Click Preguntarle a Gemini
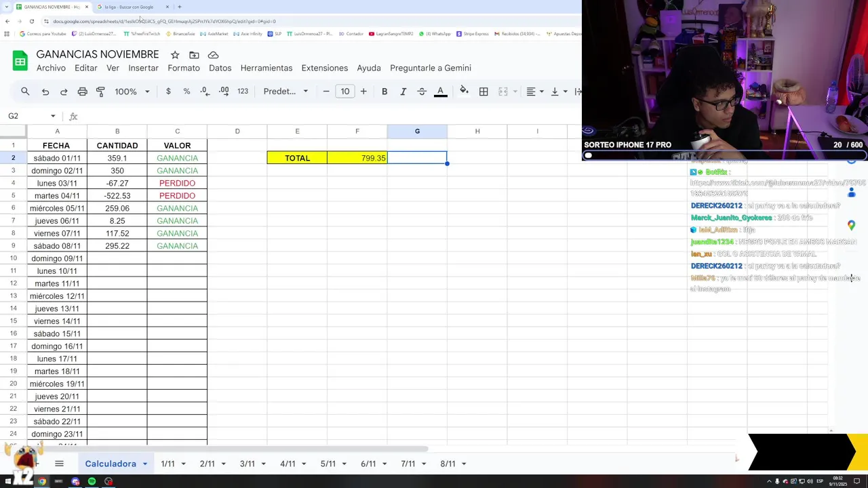 [431, 68]
